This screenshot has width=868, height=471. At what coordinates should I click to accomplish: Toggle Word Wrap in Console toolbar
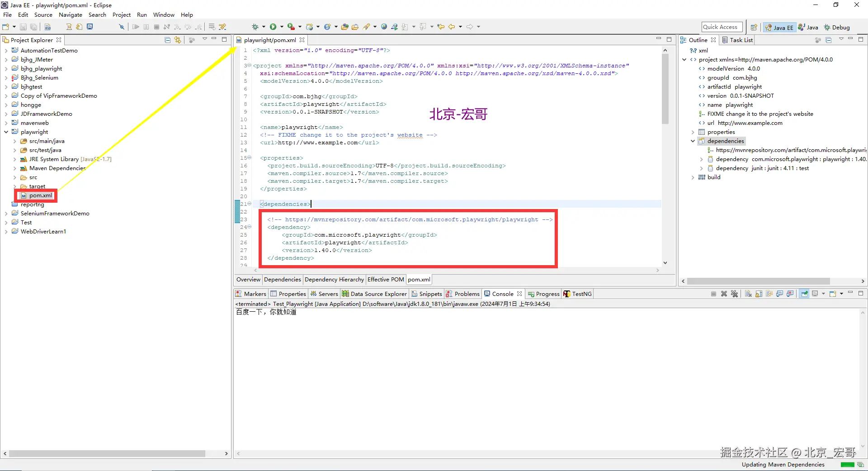click(769, 294)
